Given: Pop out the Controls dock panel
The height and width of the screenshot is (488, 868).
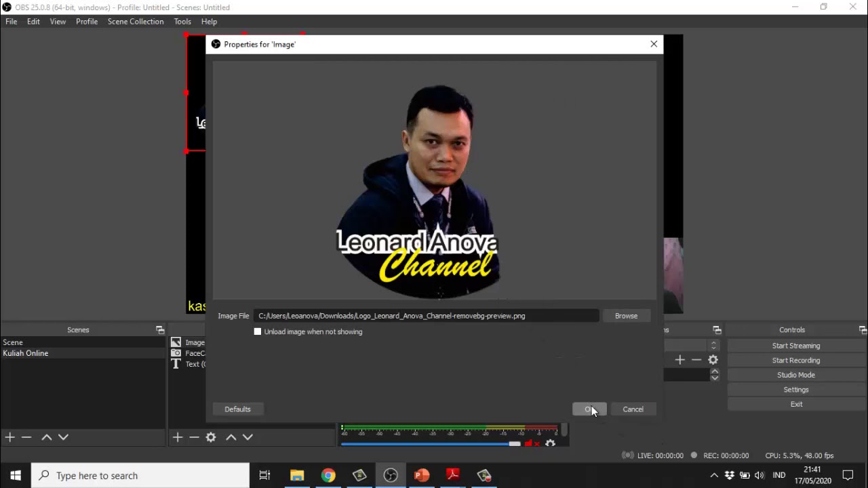Looking at the screenshot, I should 863,330.
